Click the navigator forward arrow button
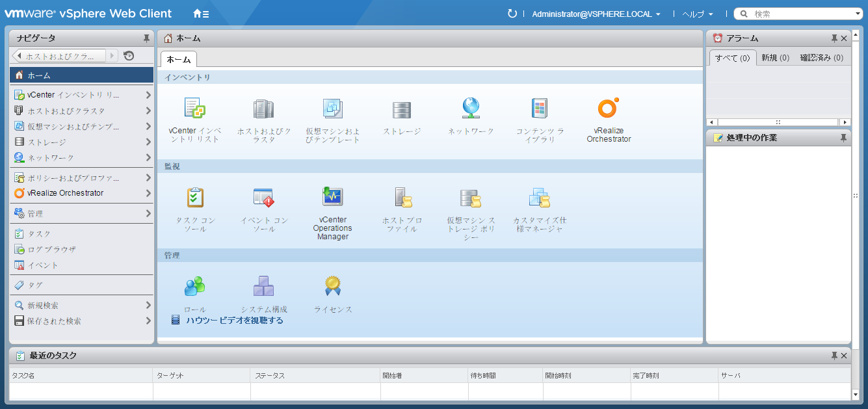The width and height of the screenshot is (868, 409). [113, 56]
